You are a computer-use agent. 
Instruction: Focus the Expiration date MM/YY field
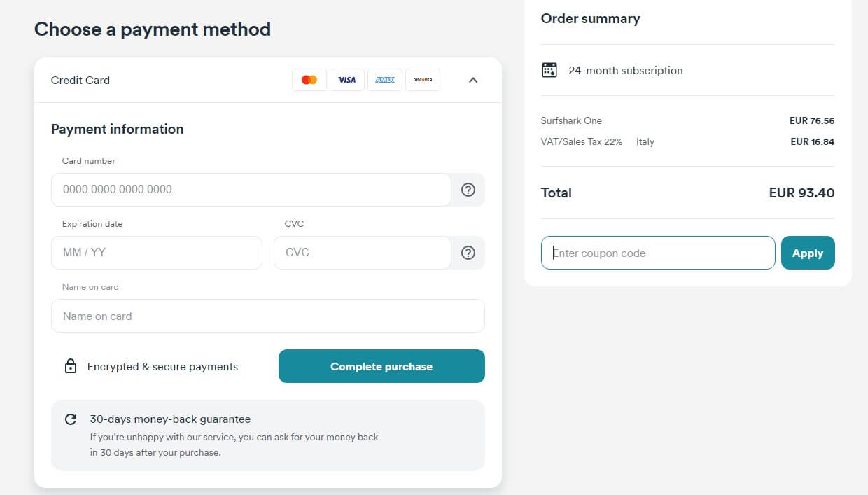[x=157, y=253]
